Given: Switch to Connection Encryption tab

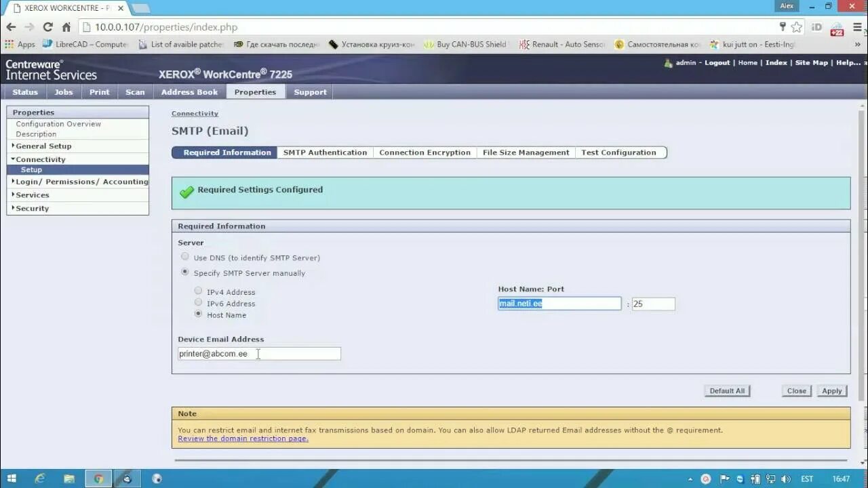Looking at the screenshot, I should [425, 152].
